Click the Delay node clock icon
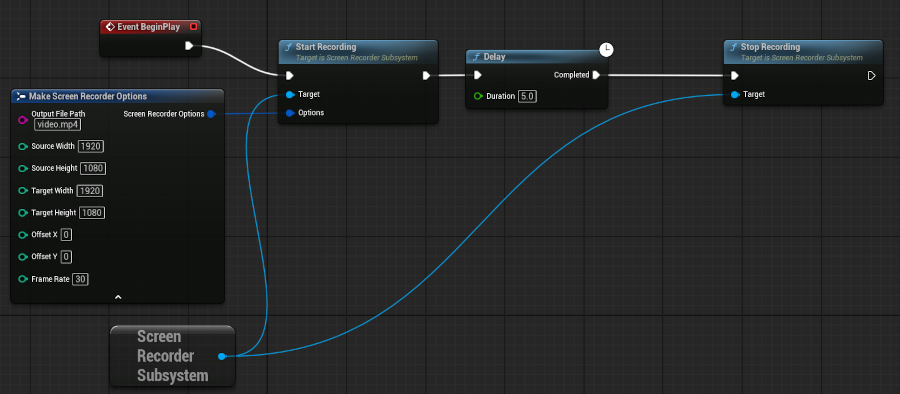This screenshot has height=394, width=900. 606,49
